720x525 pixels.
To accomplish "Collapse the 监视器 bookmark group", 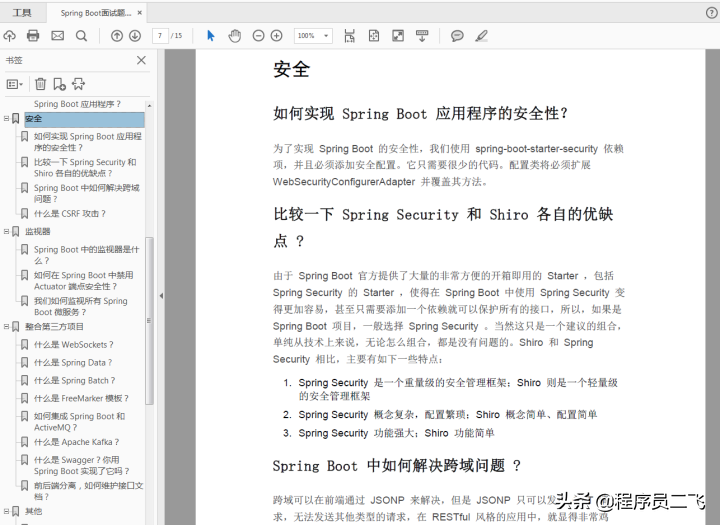I will (x=6, y=231).
